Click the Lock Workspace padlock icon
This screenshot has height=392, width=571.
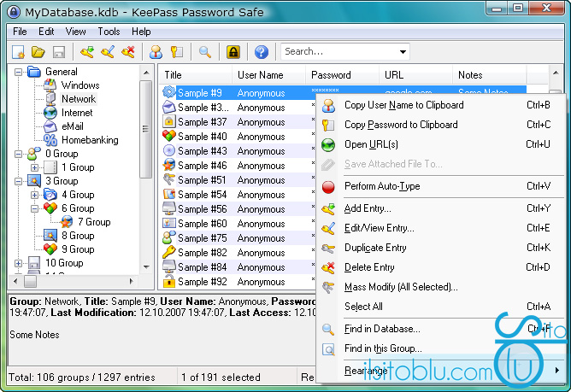(233, 52)
